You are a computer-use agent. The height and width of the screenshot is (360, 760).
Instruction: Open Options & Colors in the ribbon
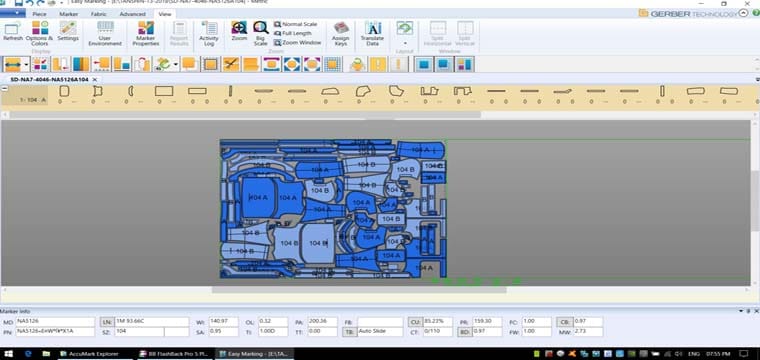point(40,33)
